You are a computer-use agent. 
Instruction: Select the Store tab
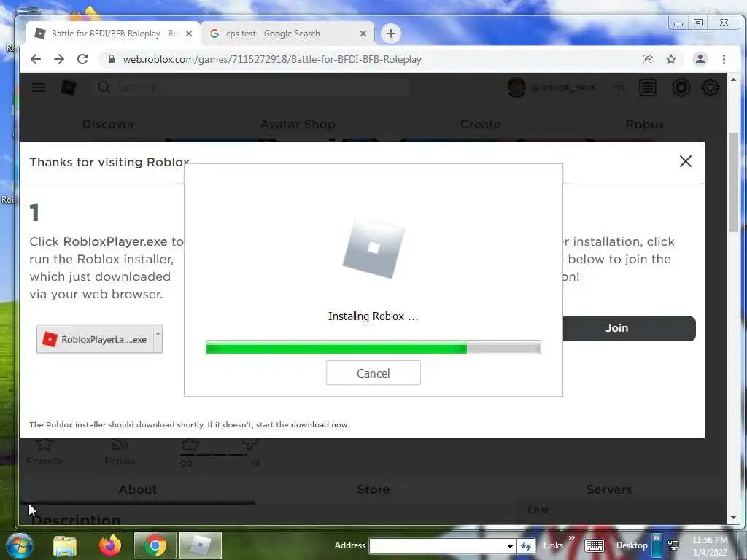pos(373,489)
